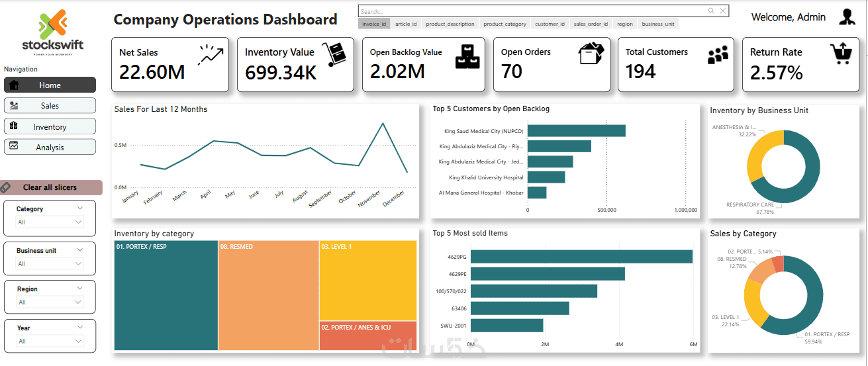Viewport: 868px width, 366px height.
Task: Click Clear all slicers button
Action: [51, 188]
